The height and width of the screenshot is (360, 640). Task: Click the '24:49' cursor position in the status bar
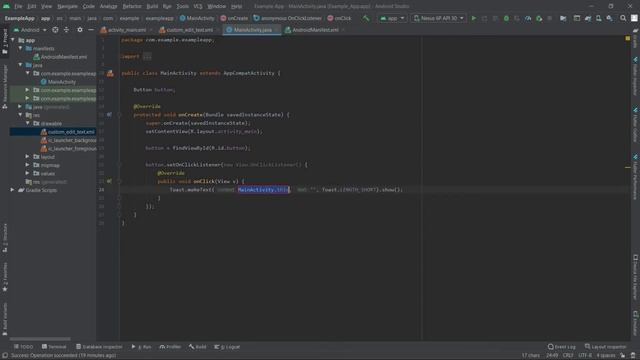(x=552, y=356)
